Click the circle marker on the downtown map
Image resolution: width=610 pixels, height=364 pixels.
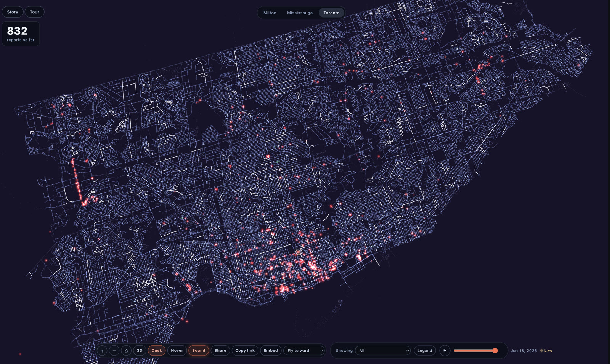(x=299, y=252)
